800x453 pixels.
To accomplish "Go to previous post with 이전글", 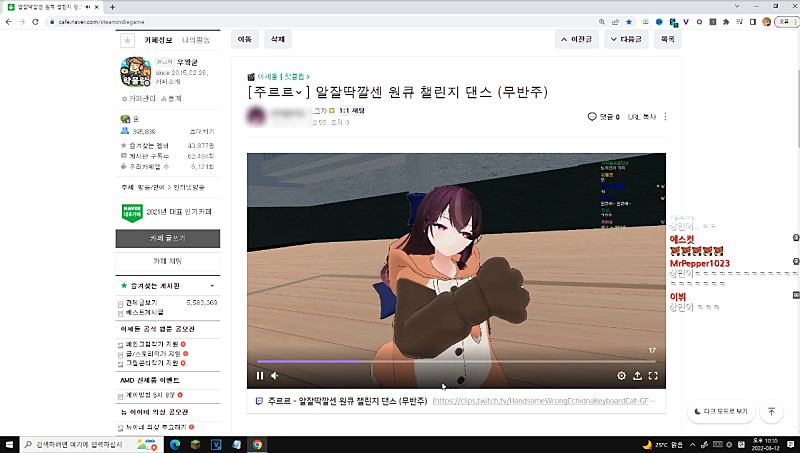I will coord(577,39).
